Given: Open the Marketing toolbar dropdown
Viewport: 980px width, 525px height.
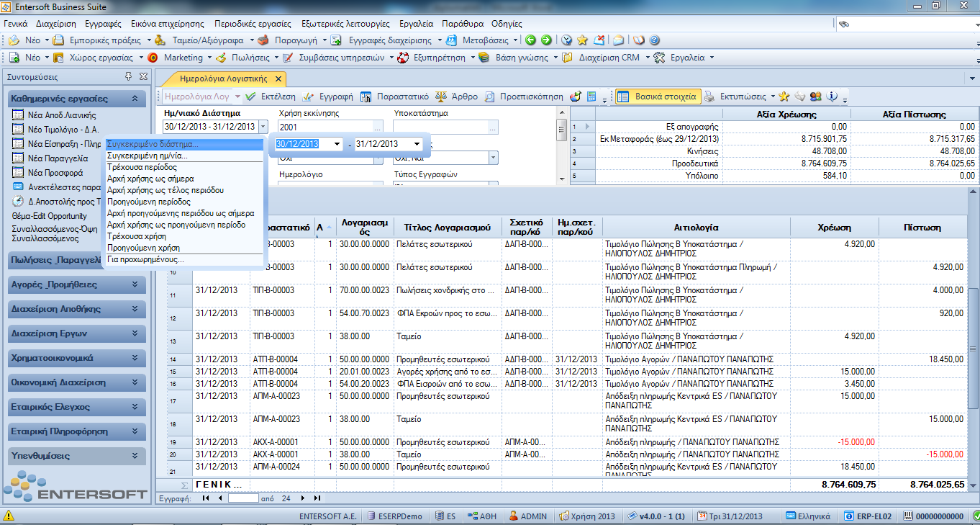Looking at the screenshot, I should pos(210,58).
